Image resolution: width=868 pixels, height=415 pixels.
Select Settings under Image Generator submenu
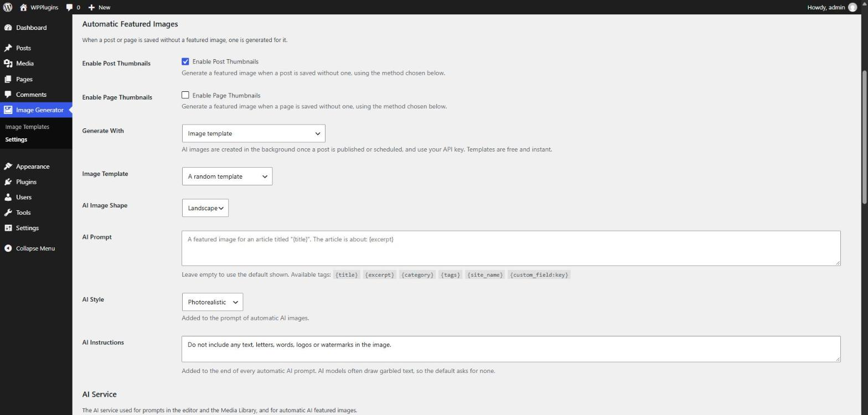point(16,139)
